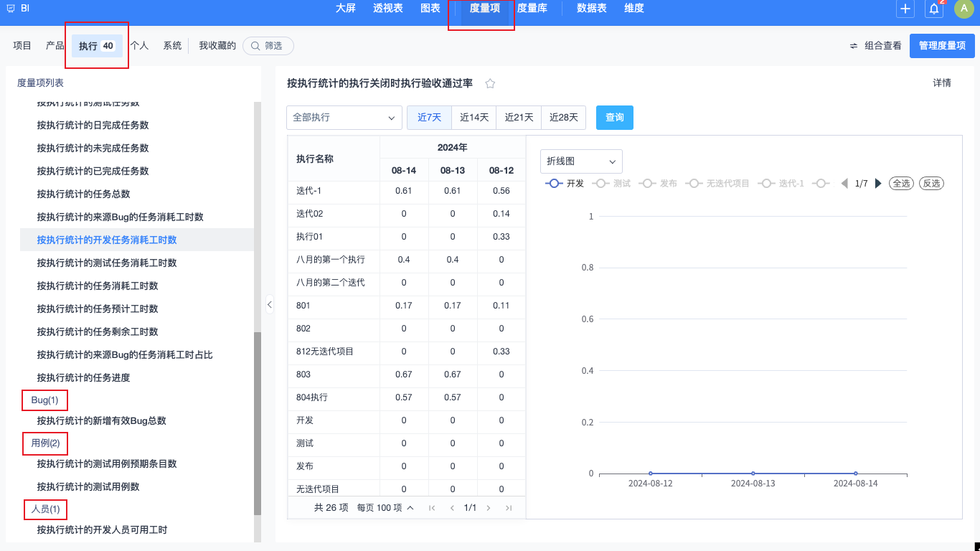Go to previous legend page arrow
980x551 pixels.
click(x=844, y=184)
